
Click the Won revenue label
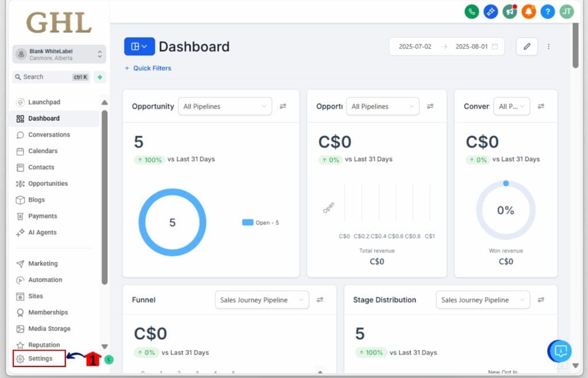tap(506, 251)
